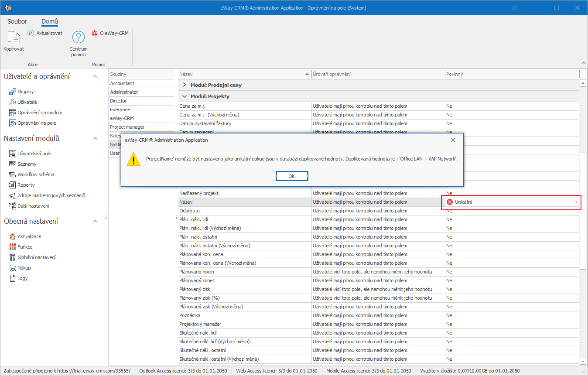The image size is (588, 376).
Task: Select the Plánováno hodin row
Action: tap(379, 272)
